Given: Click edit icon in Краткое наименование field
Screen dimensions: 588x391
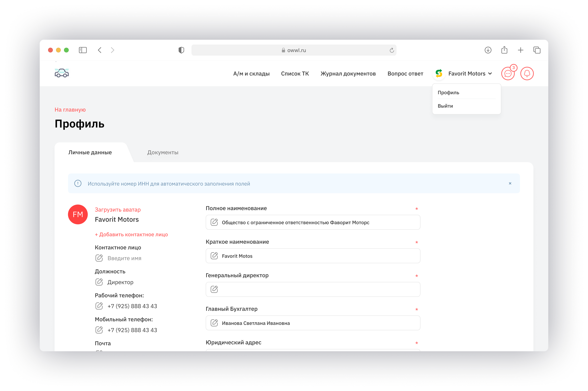Looking at the screenshot, I should pos(214,256).
